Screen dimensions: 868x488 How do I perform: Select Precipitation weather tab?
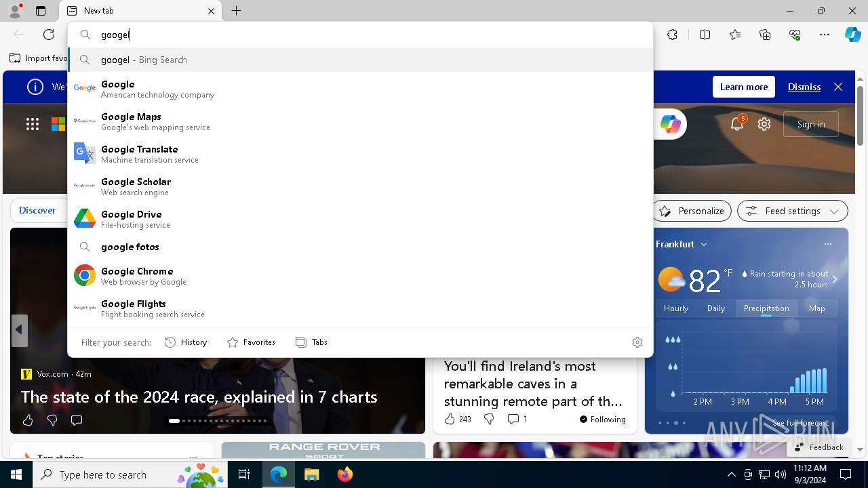coord(766,308)
